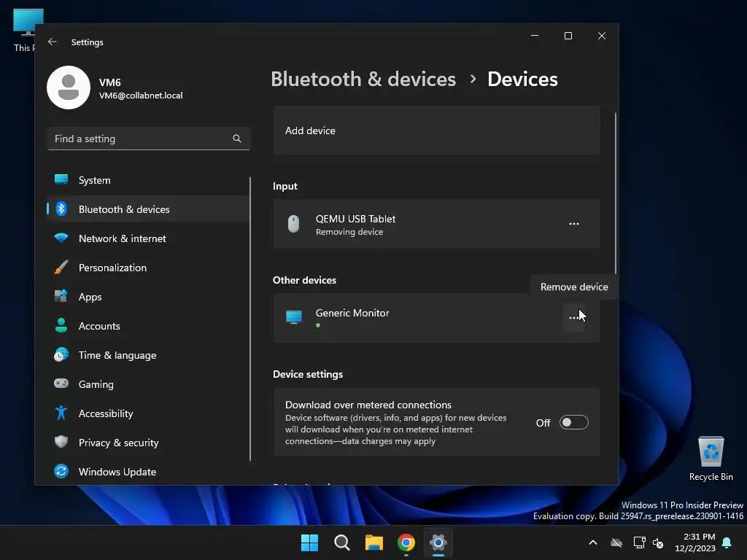Open Network & internet settings
Viewport: 747px width, 560px height.
(147, 238)
